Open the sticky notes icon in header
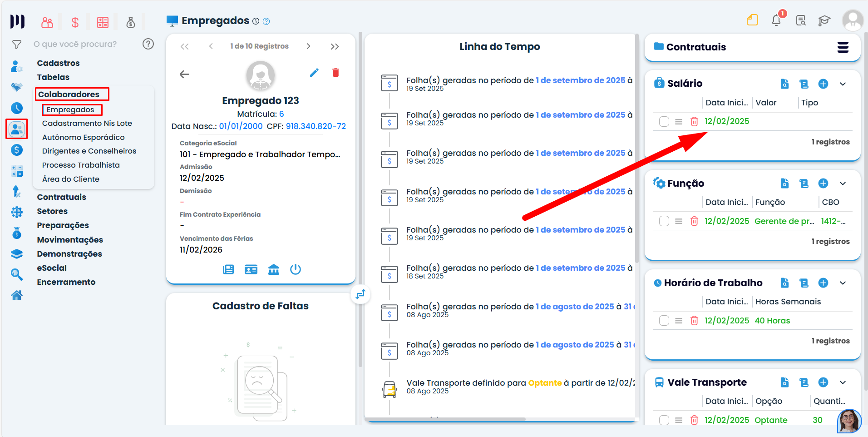Screen dimensions: 868x437 [x=753, y=20]
